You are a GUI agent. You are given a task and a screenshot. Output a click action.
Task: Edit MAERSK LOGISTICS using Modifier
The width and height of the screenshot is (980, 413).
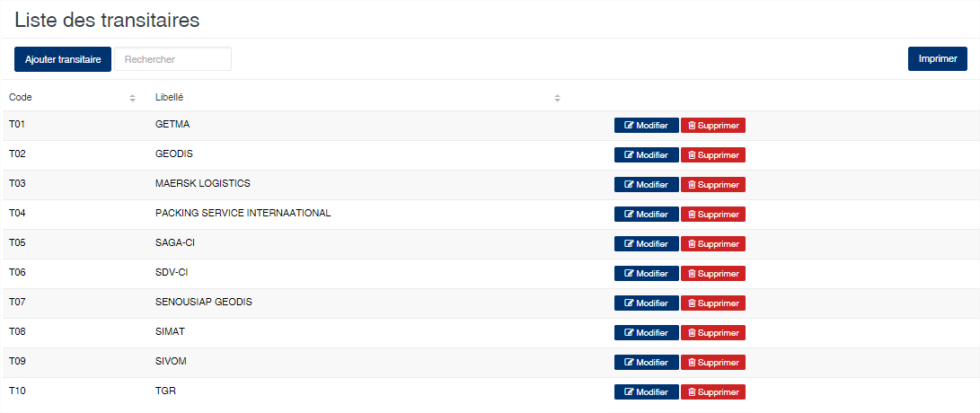click(646, 185)
